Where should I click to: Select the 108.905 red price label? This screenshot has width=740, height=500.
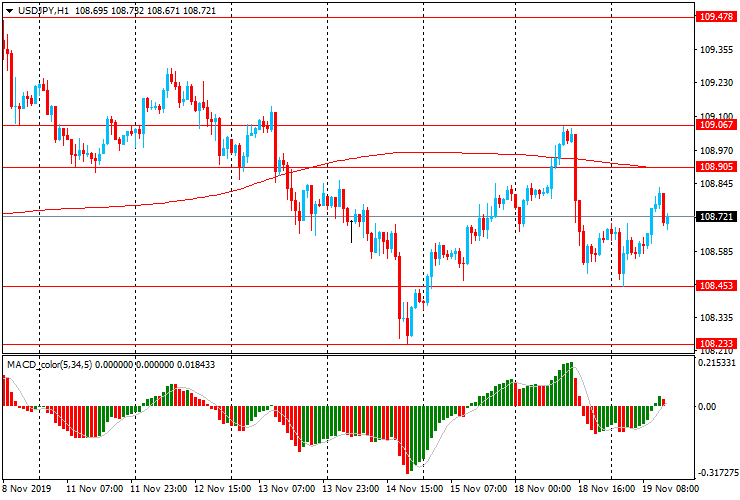tap(716, 167)
